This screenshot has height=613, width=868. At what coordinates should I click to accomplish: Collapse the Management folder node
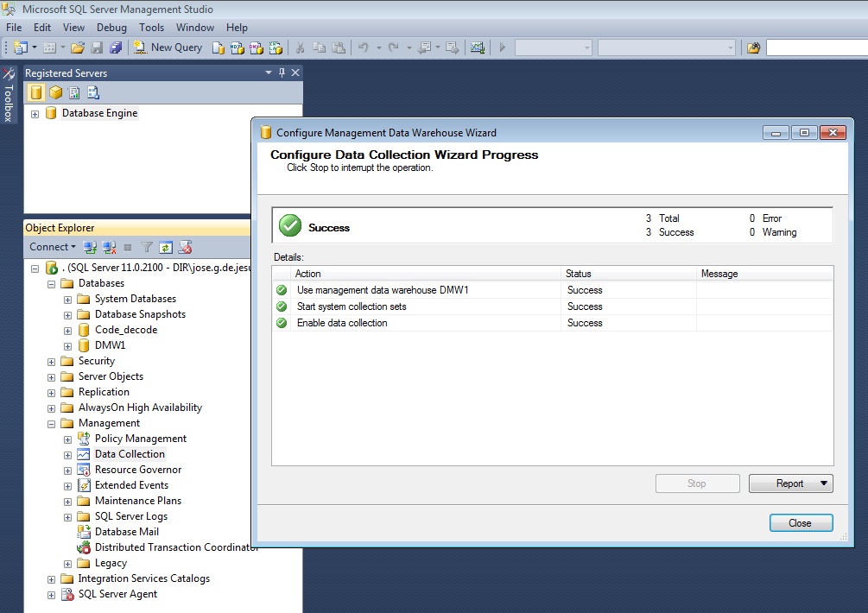pyautogui.click(x=52, y=424)
